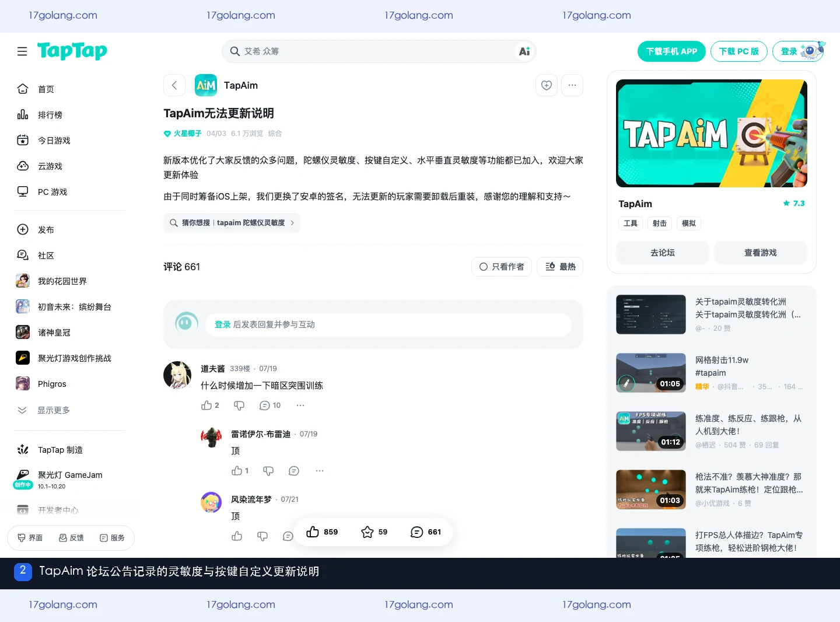Click the TapTap logo
The image size is (840, 622).
click(x=72, y=51)
